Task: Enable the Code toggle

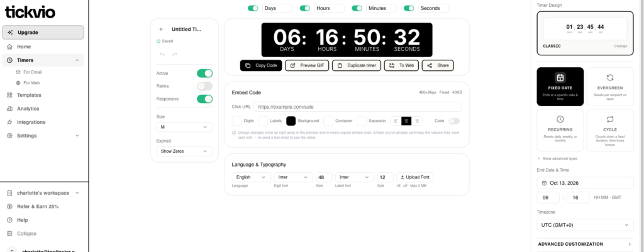Action: 454,121
